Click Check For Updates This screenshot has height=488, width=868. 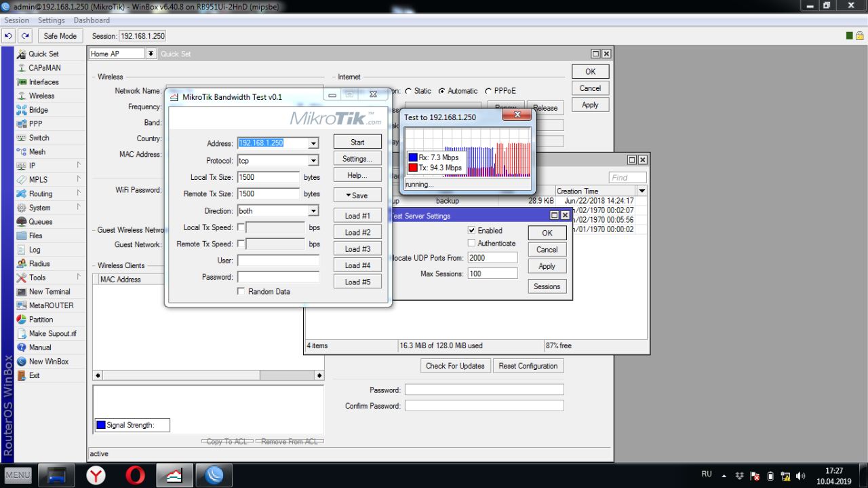[x=455, y=366]
